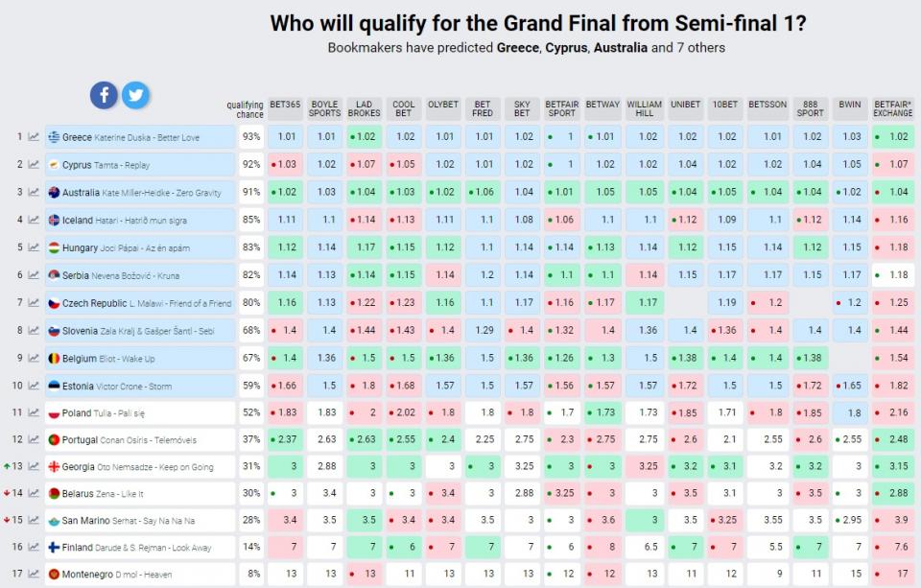Click Greece's 93% qualifying chance cell
Image resolution: width=921 pixels, height=588 pixels.
point(251,137)
